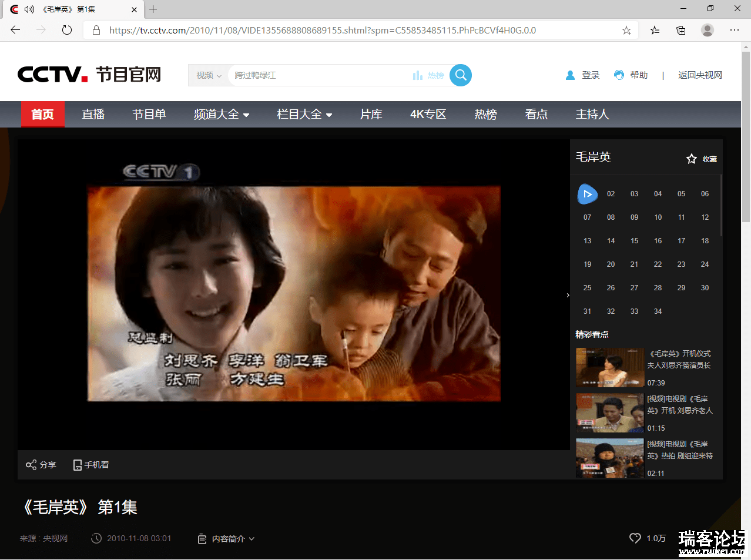Select episode 13
751x560 pixels.
(588, 241)
